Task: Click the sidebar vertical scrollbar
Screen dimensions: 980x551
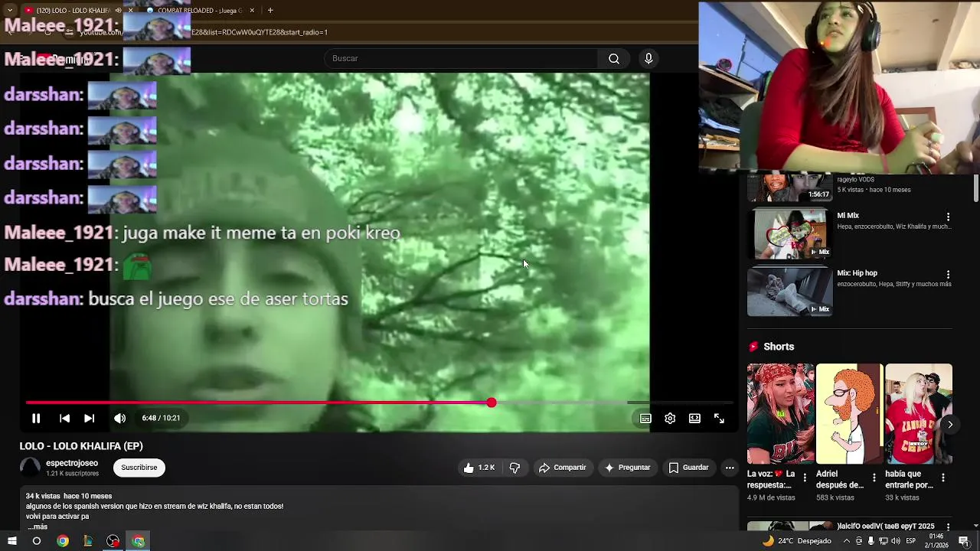Action: tap(975, 190)
